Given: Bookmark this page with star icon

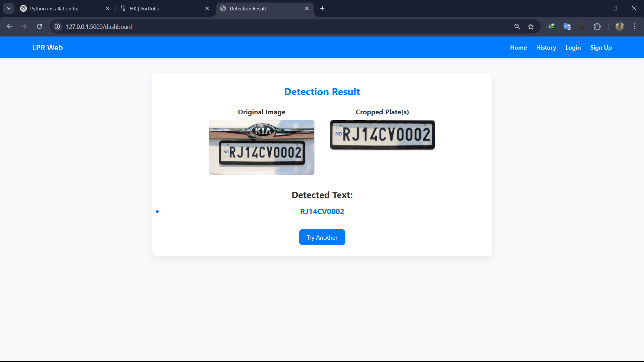Looking at the screenshot, I should (531, 26).
